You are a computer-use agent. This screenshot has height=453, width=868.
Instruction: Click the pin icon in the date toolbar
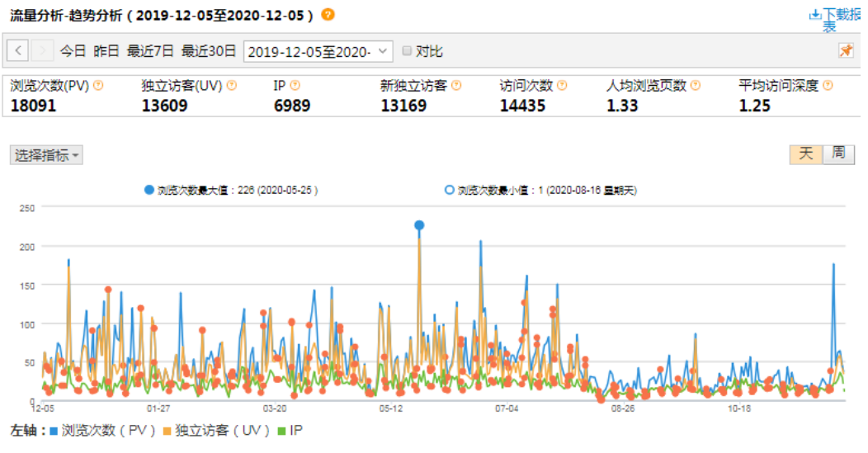click(x=846, y=51)
